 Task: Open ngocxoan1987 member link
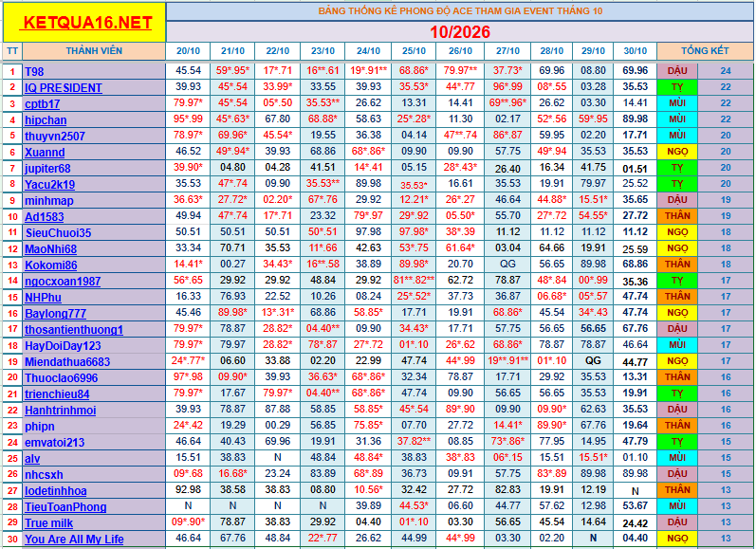point(63,282)
